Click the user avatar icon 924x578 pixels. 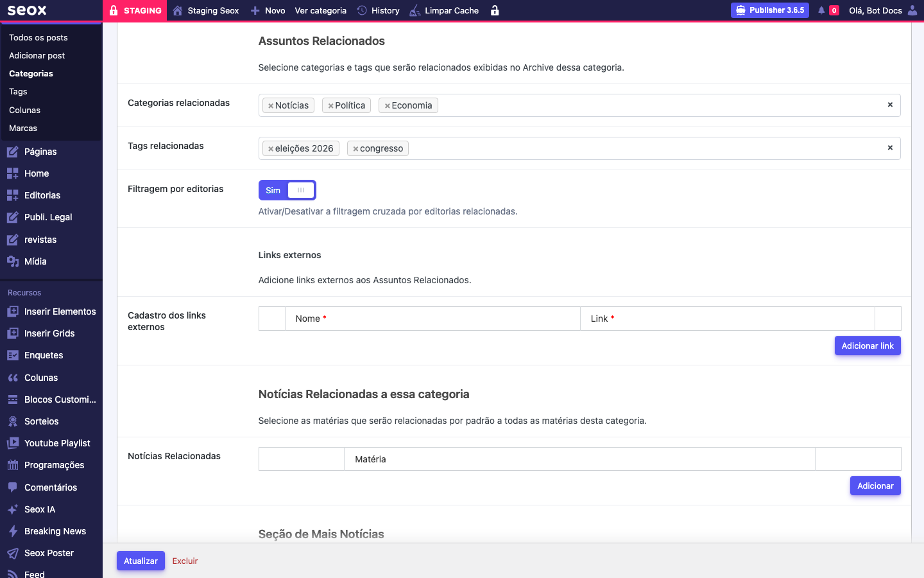click(912, 10)
